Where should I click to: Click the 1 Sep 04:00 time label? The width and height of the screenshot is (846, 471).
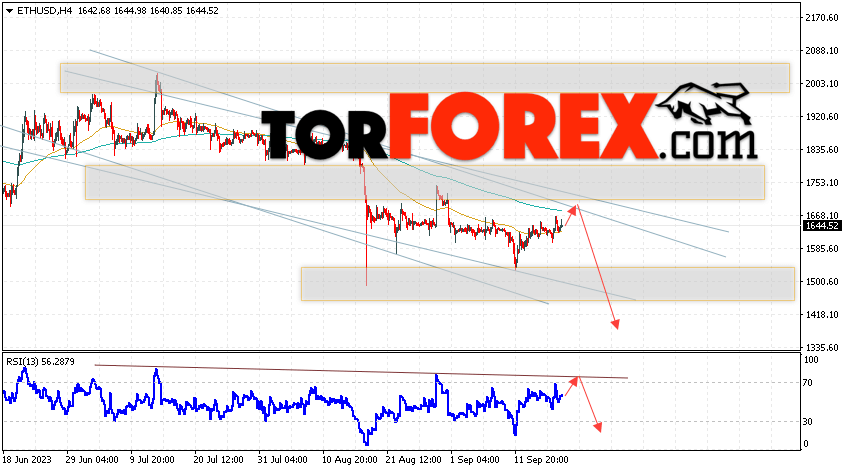[474, 460]
